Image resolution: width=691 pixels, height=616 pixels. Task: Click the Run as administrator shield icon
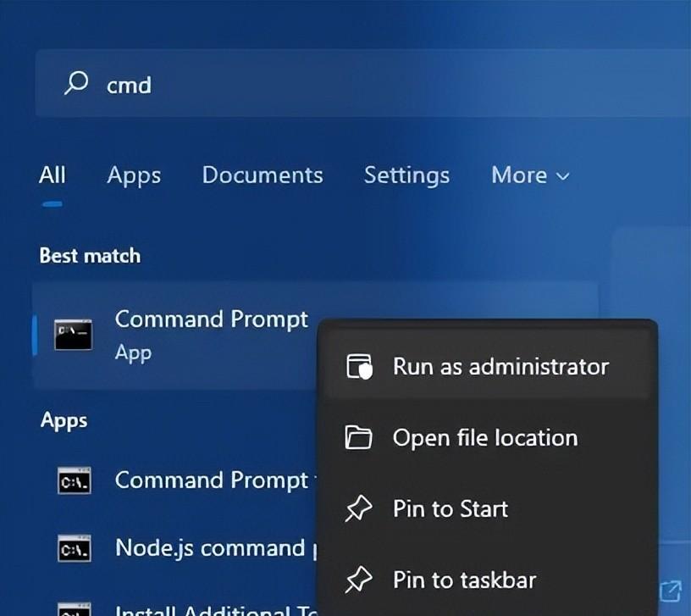(359, 366)
